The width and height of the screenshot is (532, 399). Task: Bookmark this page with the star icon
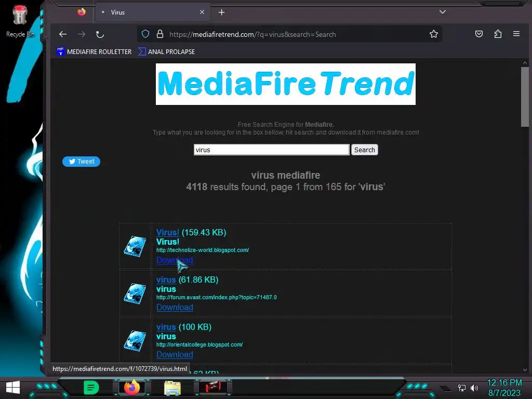click(434, 34)
